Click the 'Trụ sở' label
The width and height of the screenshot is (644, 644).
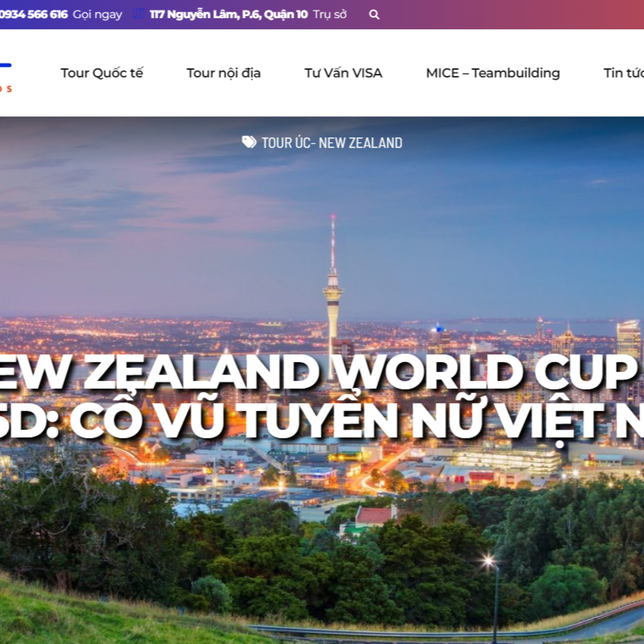(x=330, y=15)
